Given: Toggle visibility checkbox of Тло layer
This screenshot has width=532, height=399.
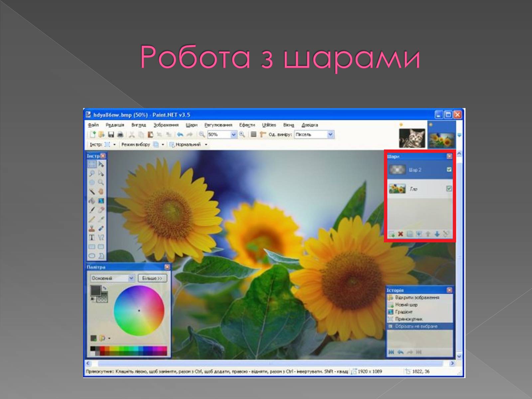Looking at the screenshot, I should tap(449, 189).
